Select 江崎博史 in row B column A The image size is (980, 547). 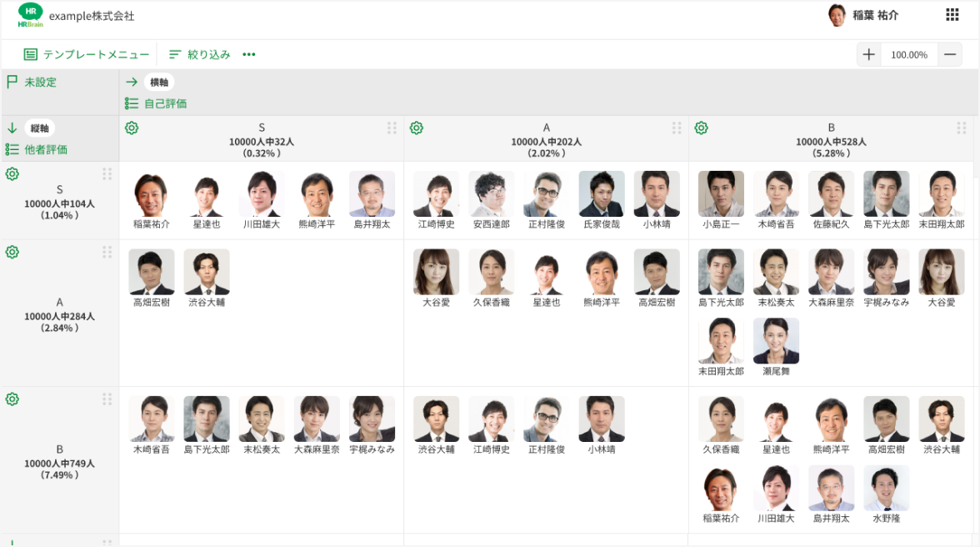pyautogui.click(x=492, y=425)
